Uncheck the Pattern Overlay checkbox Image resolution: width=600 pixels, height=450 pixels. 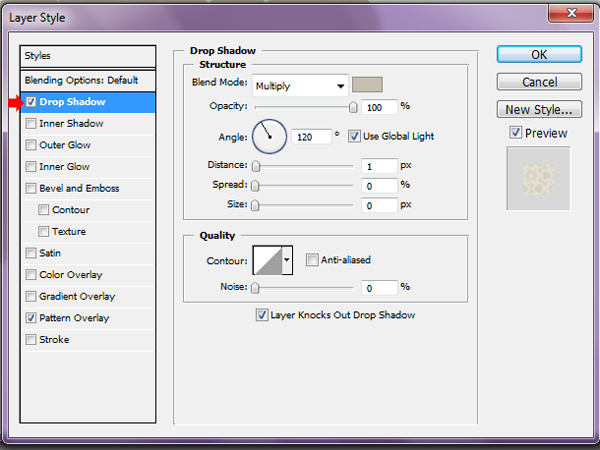point(31,318)
